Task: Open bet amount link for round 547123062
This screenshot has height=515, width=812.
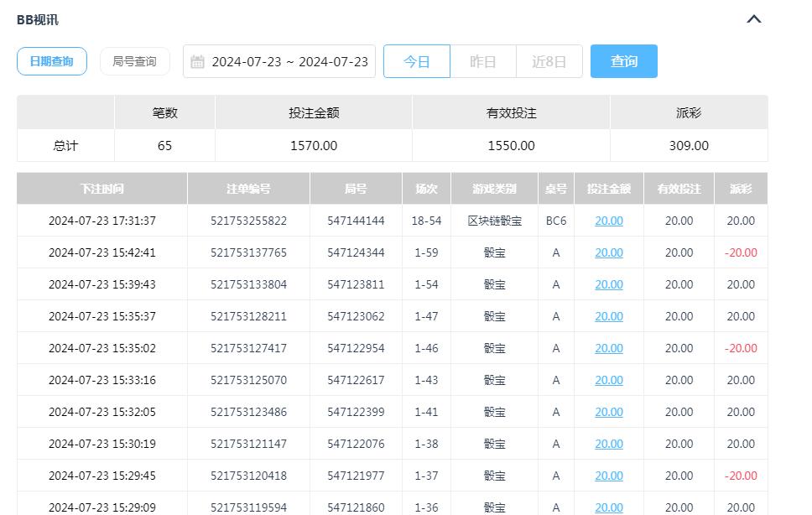Action: click(608, 316)
